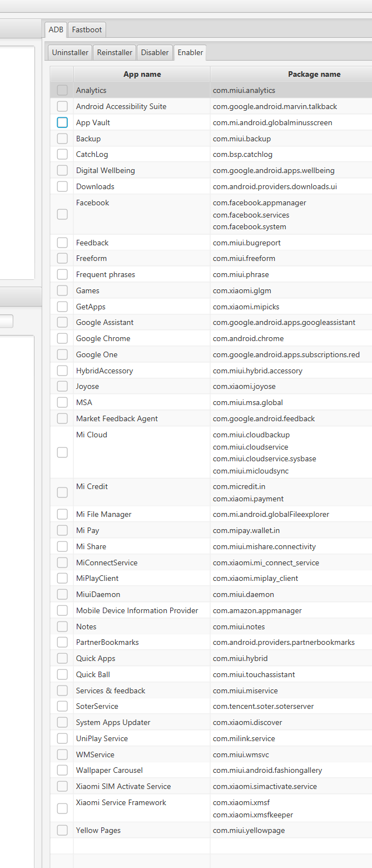Click the com.facebook.appmanager package name
The width and height of the screenshot is (372, 868).
point(260,203)
